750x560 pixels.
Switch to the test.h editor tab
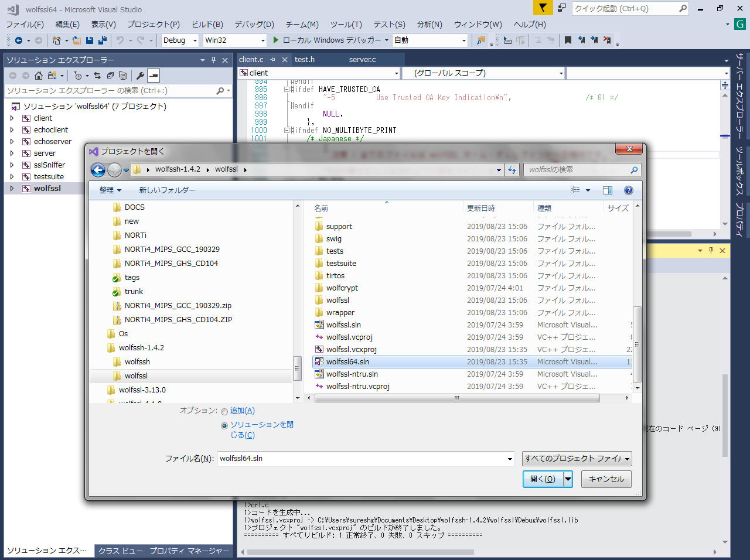click(x=305, y=59)
